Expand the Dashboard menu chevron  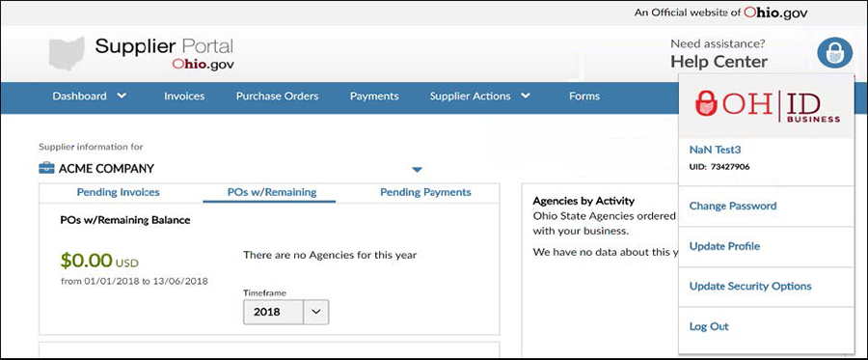[122, 96]
